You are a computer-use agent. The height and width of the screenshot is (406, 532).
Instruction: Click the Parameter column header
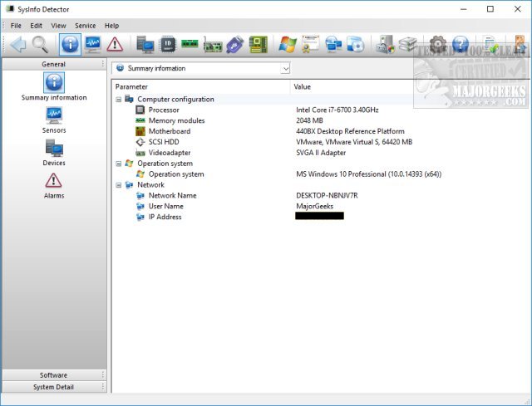[x=201, y=86]
